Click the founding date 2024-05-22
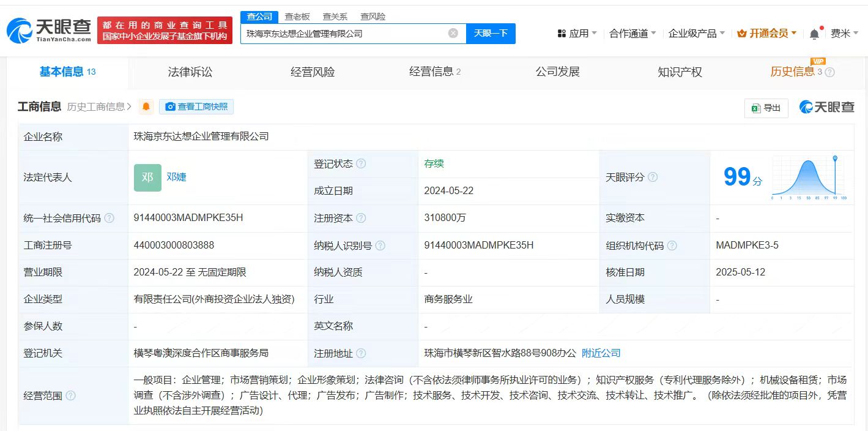This screenshot has width=868, height=431. coord(448,191)
